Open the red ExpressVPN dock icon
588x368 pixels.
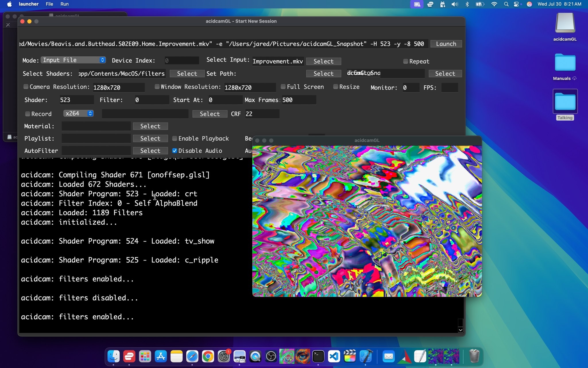coord(129,357)
